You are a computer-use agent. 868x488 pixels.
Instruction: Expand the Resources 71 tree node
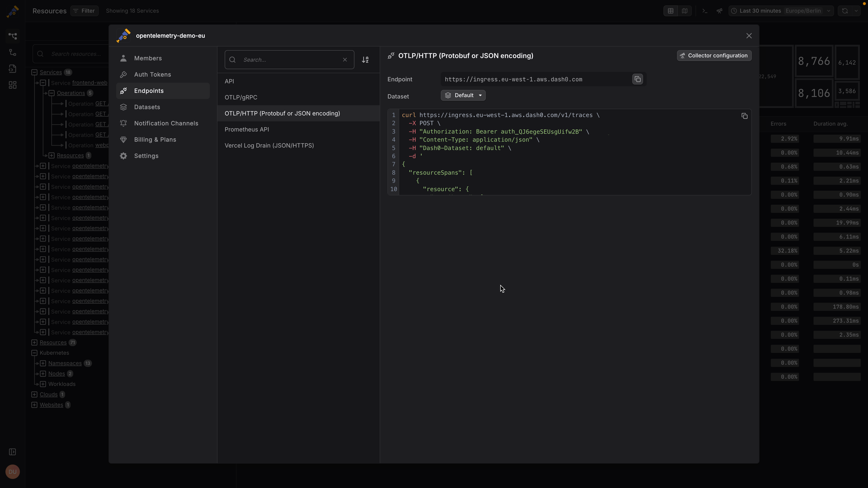[x=34, y=343]
